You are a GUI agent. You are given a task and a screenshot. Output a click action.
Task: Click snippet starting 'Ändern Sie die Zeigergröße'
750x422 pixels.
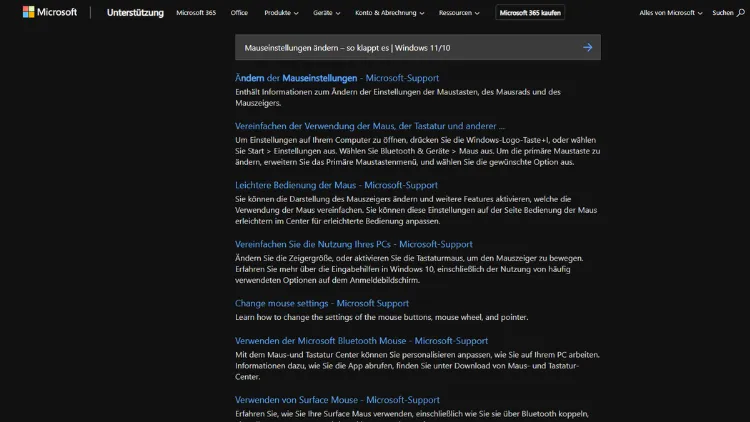tap(409, 269)
